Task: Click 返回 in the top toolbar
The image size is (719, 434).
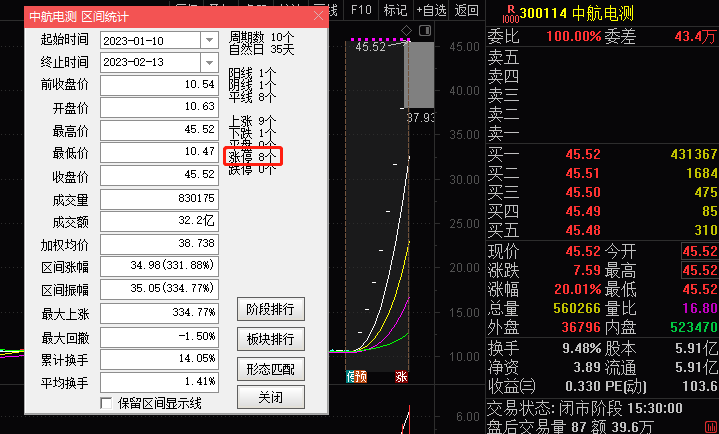Action: click(x=466, y=10)
